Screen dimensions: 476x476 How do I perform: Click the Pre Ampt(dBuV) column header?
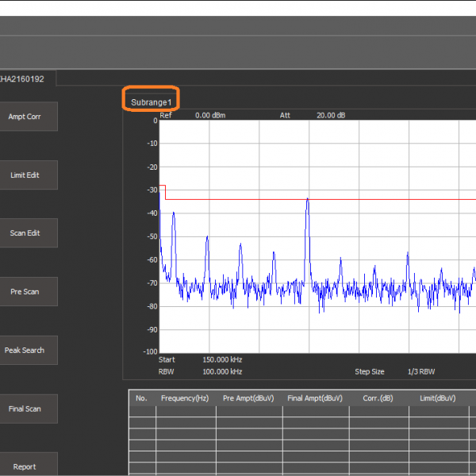249,398
